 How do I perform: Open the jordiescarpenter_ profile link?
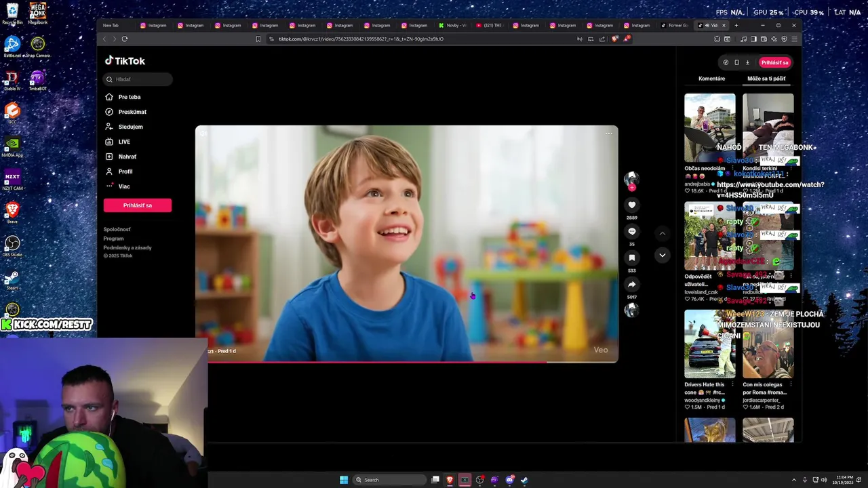point(763,400)
